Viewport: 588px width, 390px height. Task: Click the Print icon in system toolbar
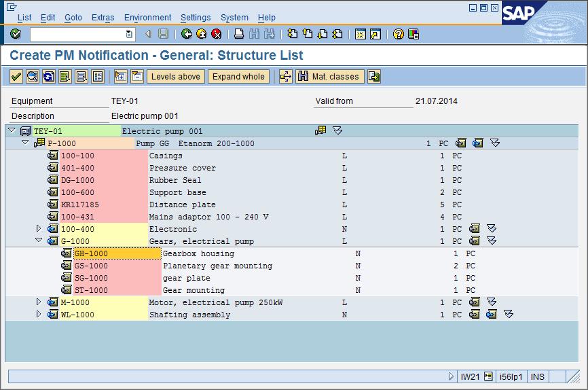239,34
